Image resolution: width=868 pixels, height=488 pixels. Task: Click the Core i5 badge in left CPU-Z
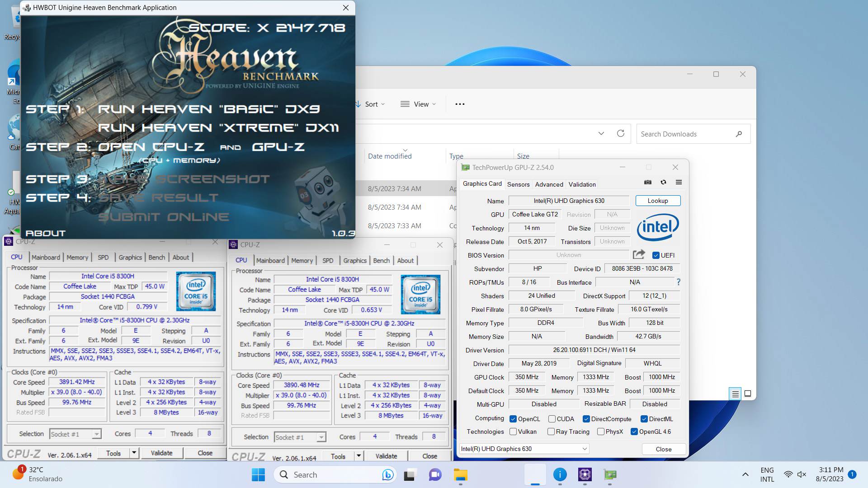196,291
